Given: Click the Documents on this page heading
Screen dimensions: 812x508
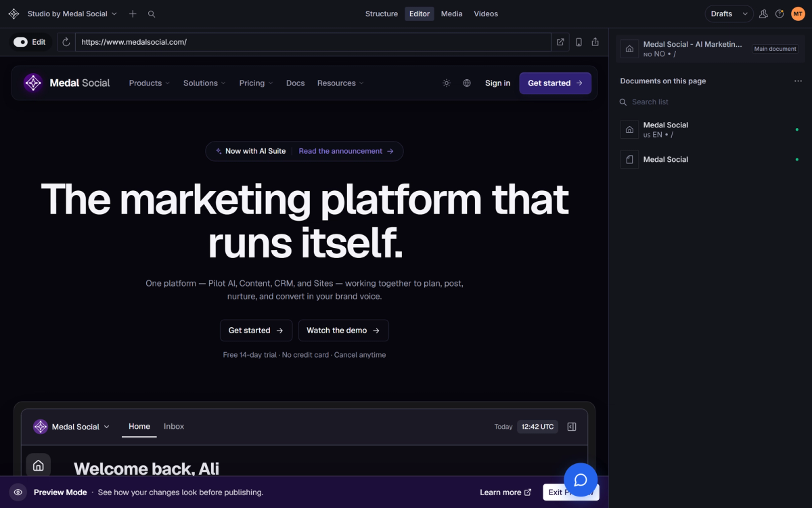Looking at the screenshot, I should (663, 81).
